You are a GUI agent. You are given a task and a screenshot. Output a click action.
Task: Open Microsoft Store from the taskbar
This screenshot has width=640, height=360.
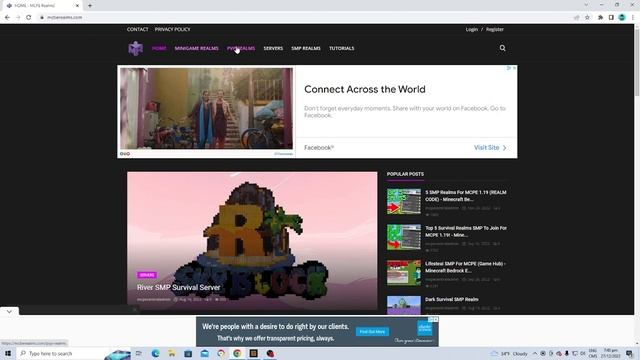188,353
